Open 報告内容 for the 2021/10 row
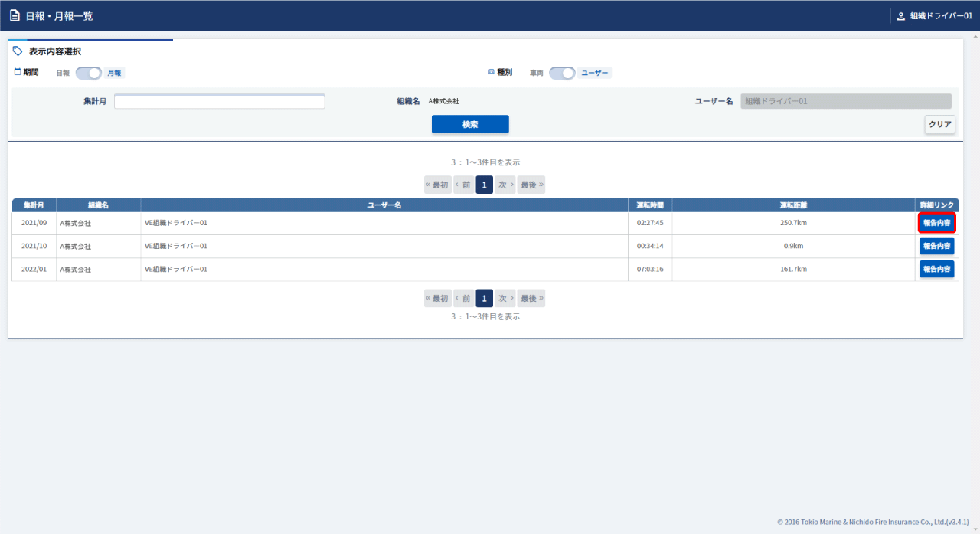Screen dimensions: 980x534 (x=936, y=246)
